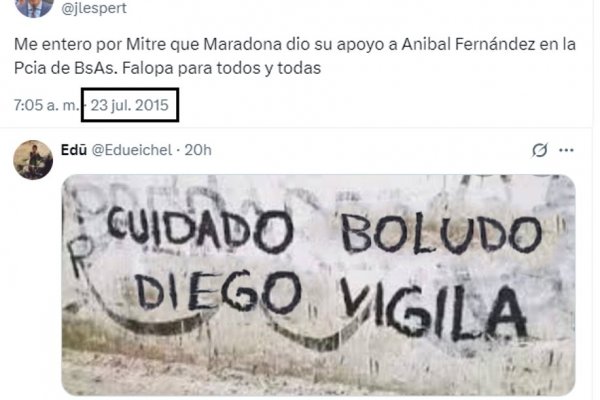Click the word DIEGO in the graffiti photo
The width and height of the screenshot is (600, 400).
(218, 292)
